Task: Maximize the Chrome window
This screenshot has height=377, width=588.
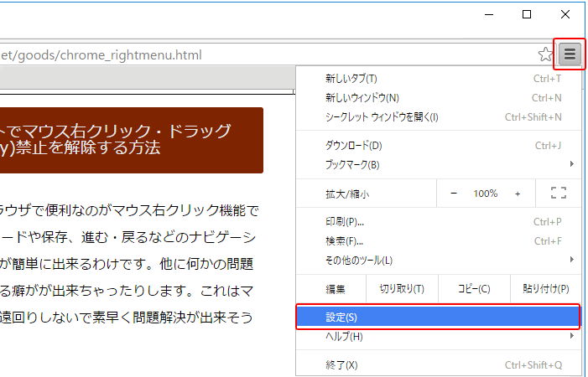Action: 527,14
